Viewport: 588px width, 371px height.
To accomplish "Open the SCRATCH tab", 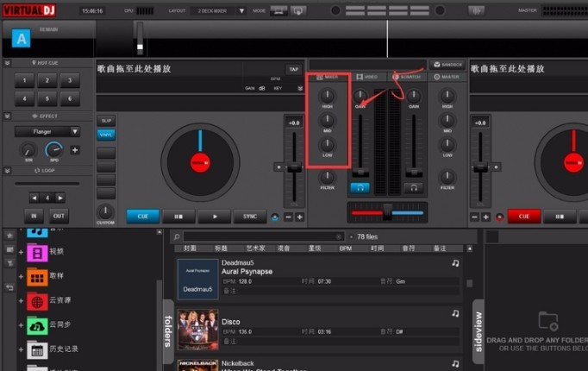I will [x=407, y=77].
